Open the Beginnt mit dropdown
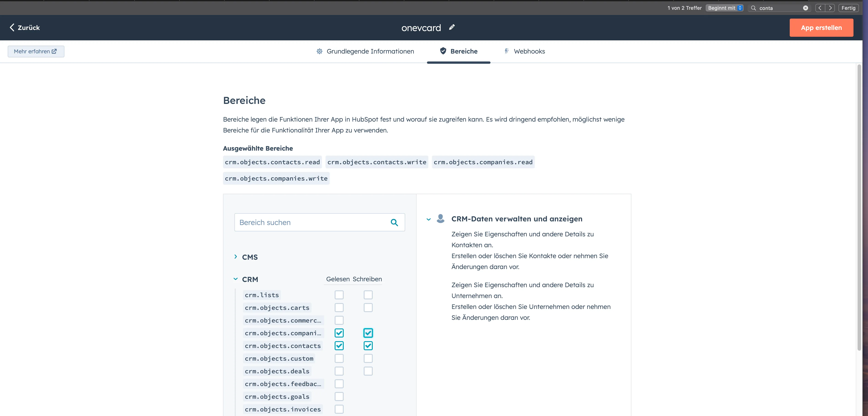 [x=724, y=8]
